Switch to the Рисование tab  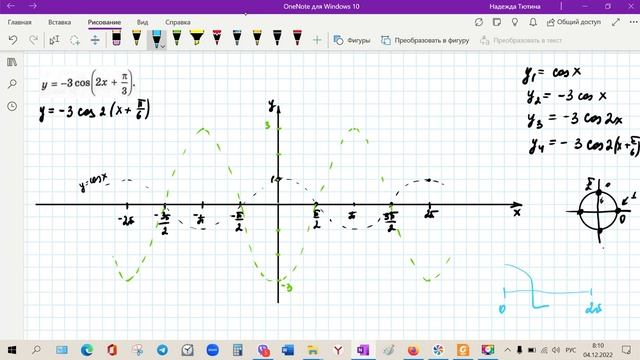pyautogui.click(x=104, y=22)
